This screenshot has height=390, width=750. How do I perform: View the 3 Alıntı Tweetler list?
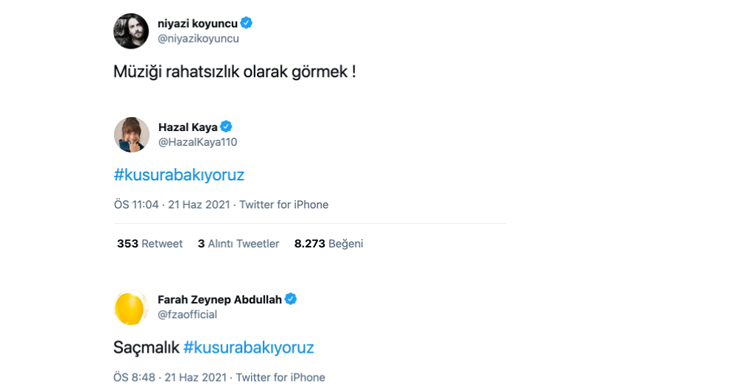[x=238, y=244]
